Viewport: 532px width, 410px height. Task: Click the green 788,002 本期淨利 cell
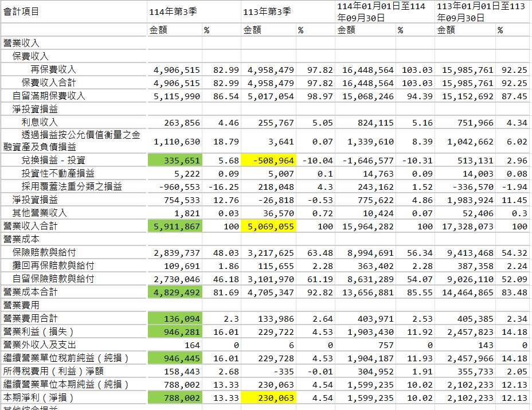pos(175,397)
